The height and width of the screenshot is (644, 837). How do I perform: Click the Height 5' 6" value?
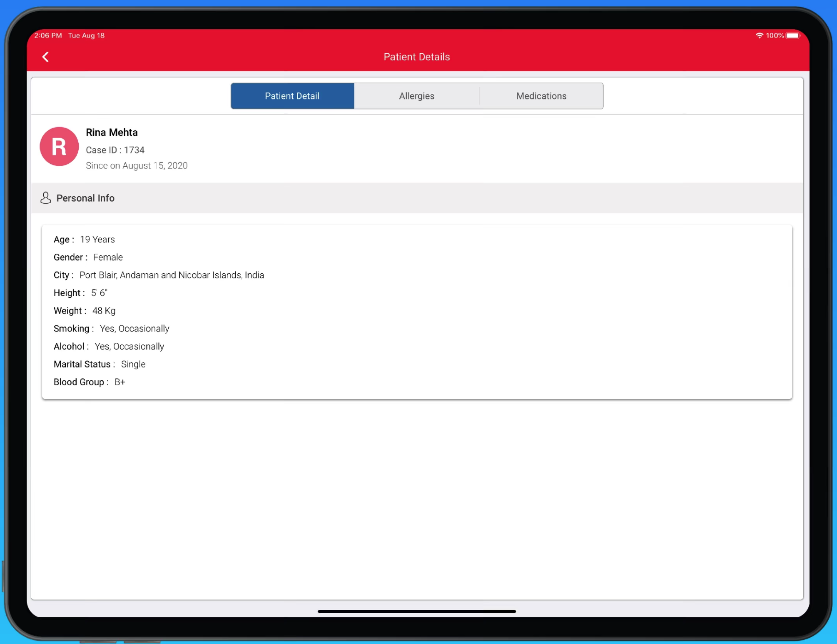tap(99, 293)
